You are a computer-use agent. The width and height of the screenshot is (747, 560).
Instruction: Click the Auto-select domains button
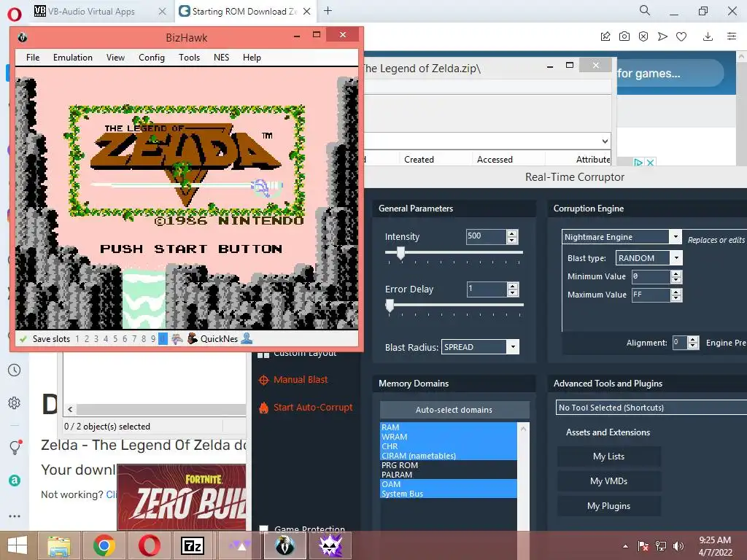[x=454, y=410]
